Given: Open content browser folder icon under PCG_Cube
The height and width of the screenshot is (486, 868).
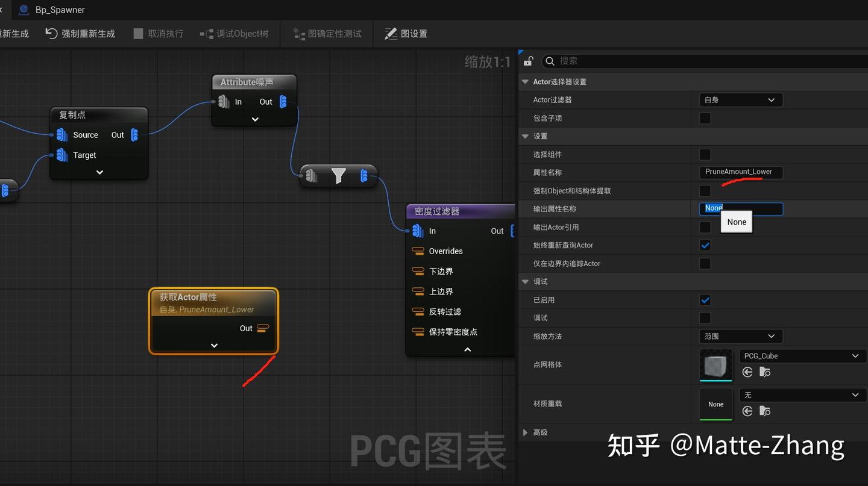Looking at the screenshot, I should click(x=764, y=372).
